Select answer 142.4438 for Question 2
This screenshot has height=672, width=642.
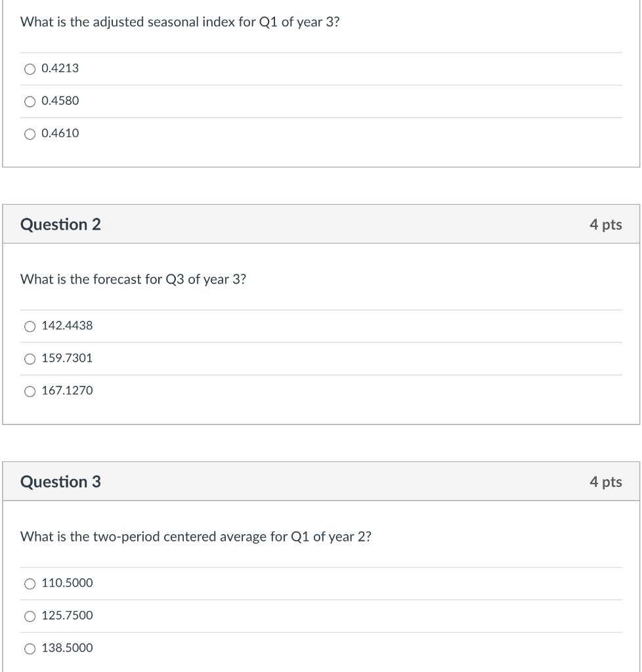tap(30, 325)
